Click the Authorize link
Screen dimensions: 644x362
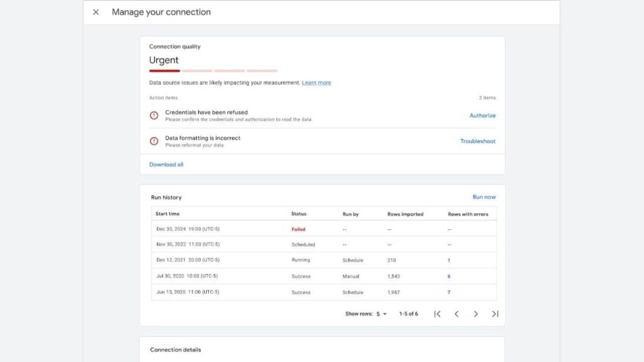(x=482, y=116)
